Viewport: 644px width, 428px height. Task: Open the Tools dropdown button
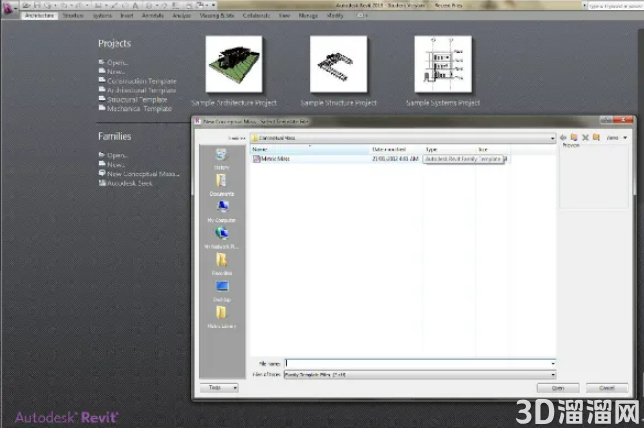(219, 388)
